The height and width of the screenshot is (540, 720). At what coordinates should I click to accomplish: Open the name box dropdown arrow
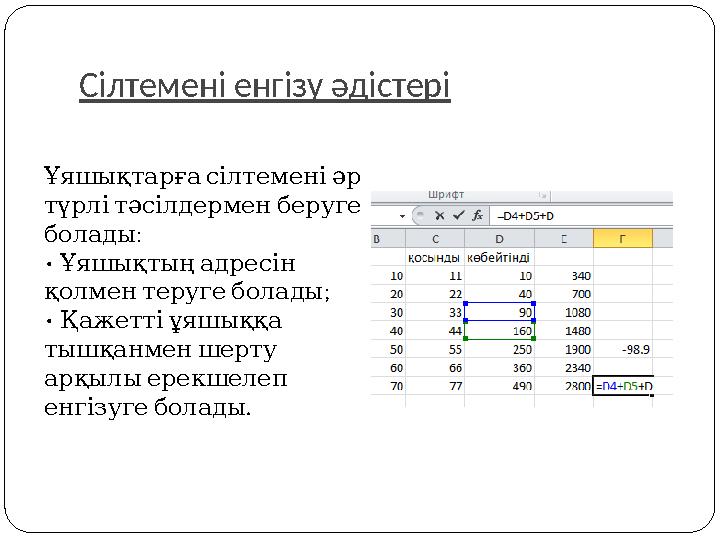402,216
